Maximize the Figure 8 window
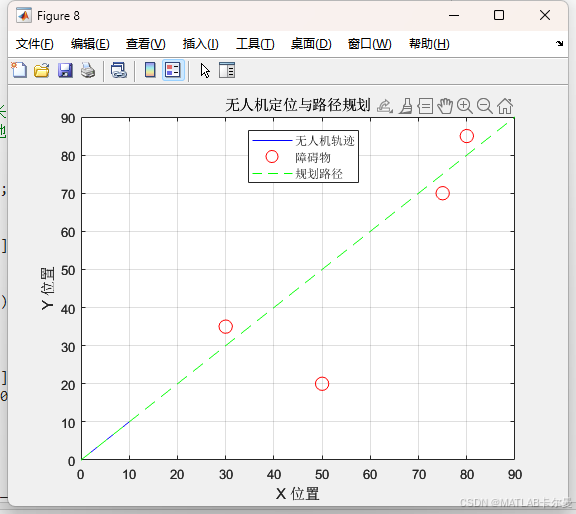576x514 pixels. (x=499, y=15)
